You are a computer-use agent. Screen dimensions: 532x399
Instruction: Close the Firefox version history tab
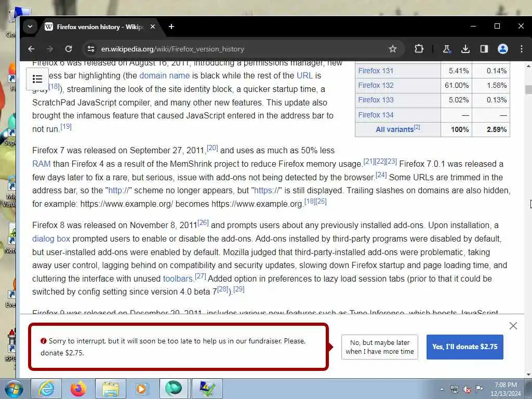(x=153, y=26)
